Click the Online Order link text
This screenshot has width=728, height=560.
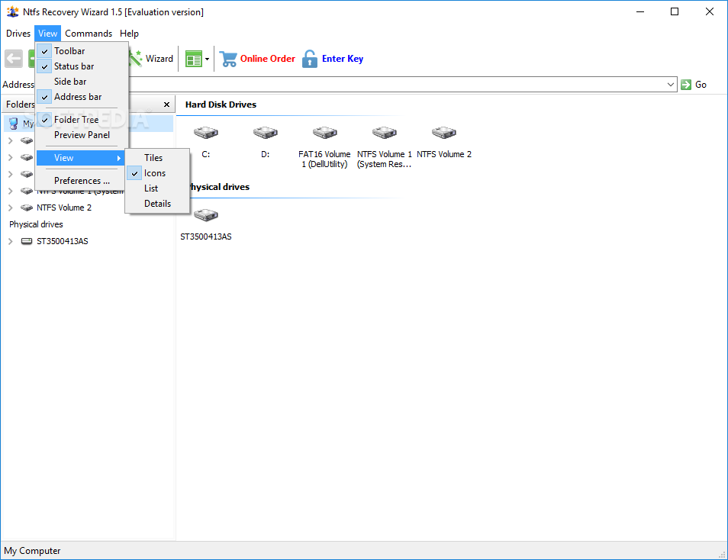[267, 59]
